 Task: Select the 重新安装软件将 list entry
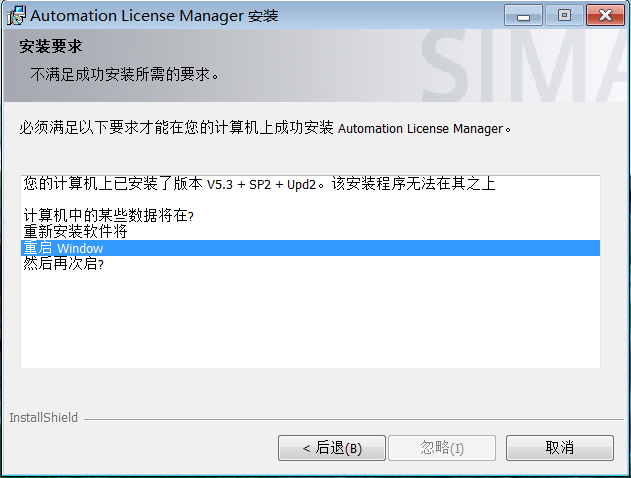(x=76, y=232)
